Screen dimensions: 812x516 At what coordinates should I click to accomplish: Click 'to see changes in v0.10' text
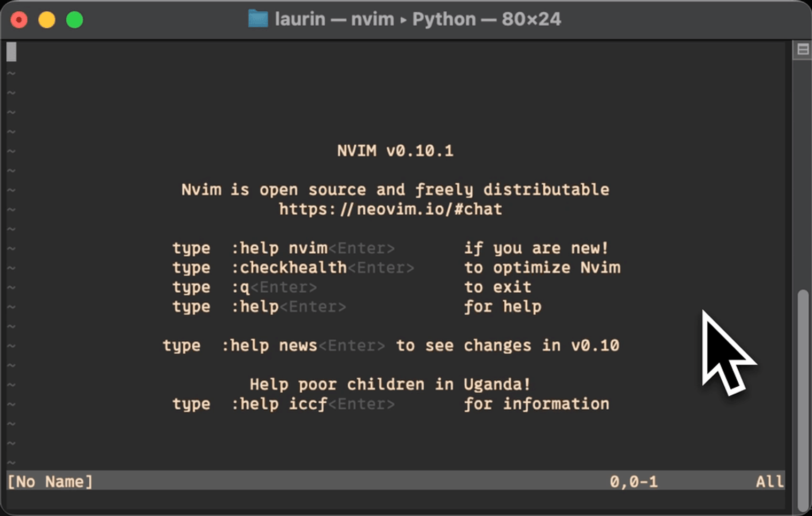pos(507,346)
